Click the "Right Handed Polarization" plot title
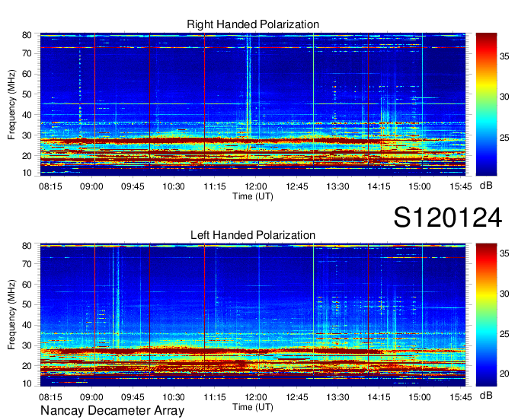 [253, 24]
